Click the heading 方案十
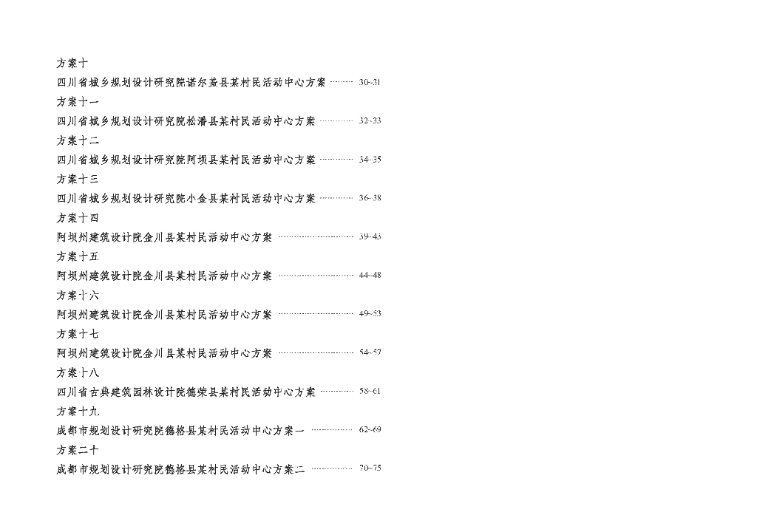Image resolution: width=757 pixels, height=532 pixels. coord(72,63)
